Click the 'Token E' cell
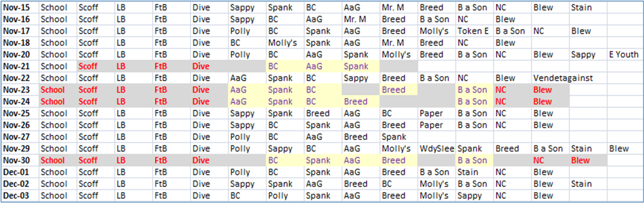 (x=473, y=31)
